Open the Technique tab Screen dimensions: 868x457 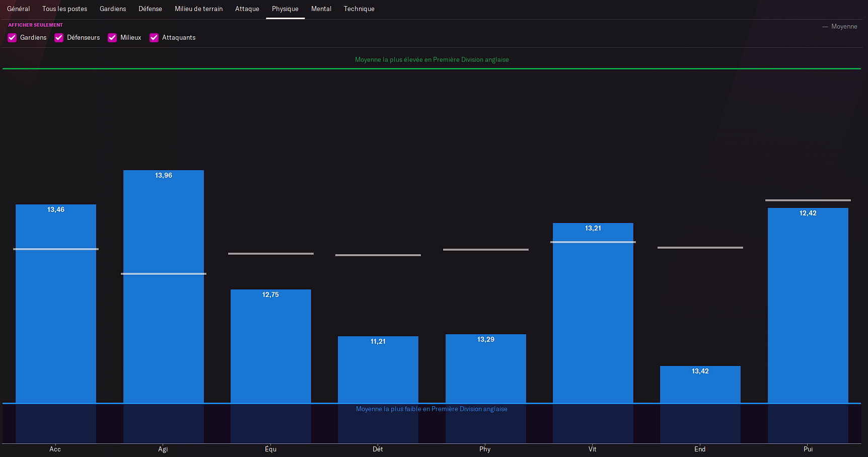pos(359,9)
